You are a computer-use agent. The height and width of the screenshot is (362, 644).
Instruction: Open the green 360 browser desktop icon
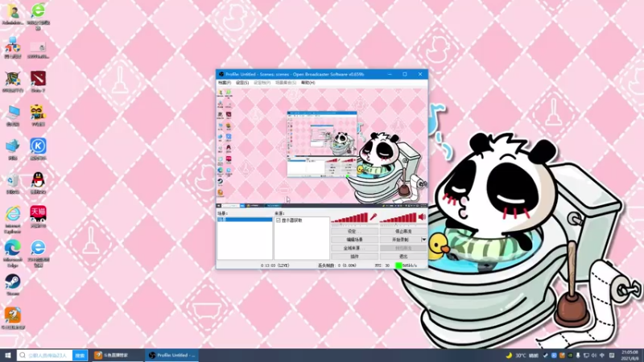pos(38,15)
